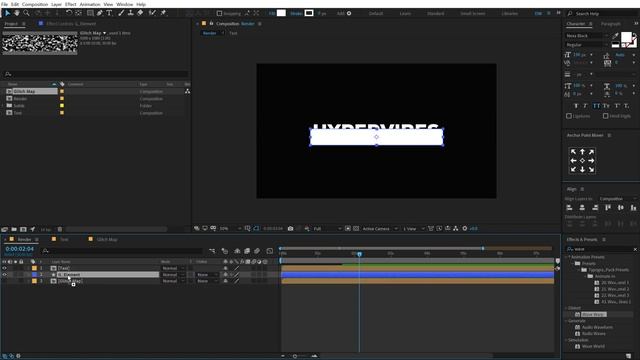The width and height of the screenshot is (640, 360).
Task: Select the Type text tool
Action: (109, 13)
